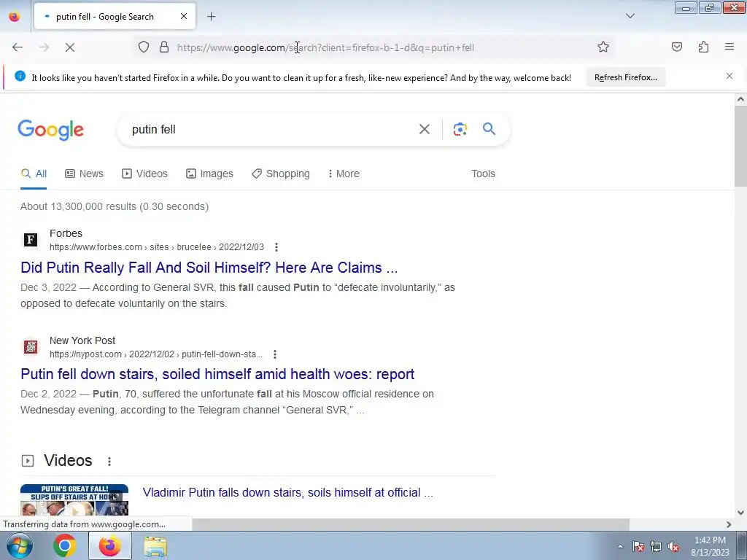Viewport: 747px width, 560px height.
Task: Show hidden system tray icons
Action: point(620,546)
